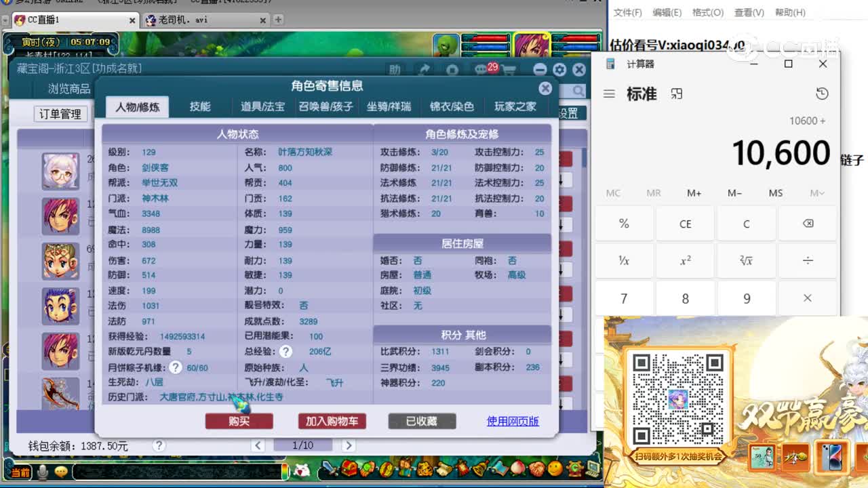
Task: Switch to the 技能 tab
Action: (x=200, y=107)
